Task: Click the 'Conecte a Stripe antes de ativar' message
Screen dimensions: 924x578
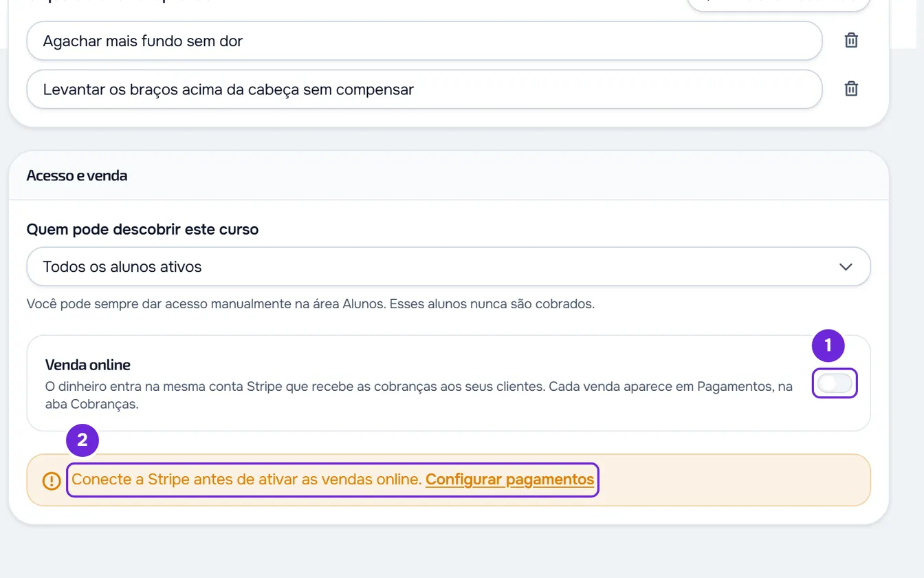Action: click(246, 480)
